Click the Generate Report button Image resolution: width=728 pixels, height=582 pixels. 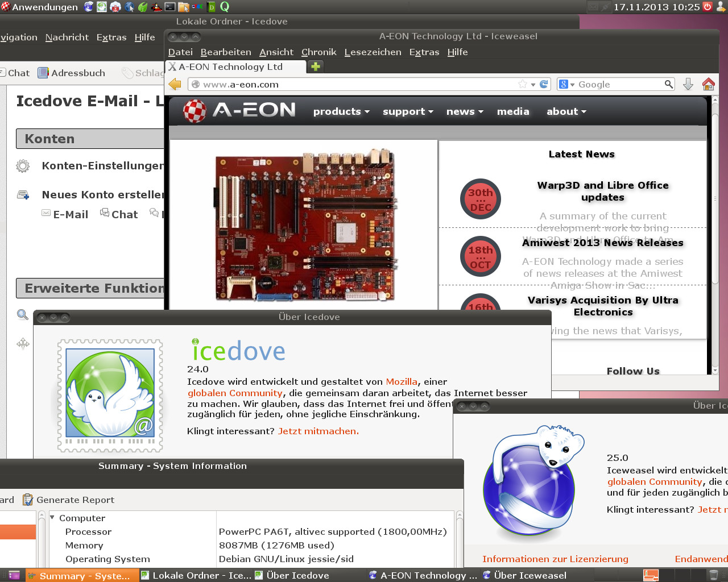pyautogui.click(x=69, y=500)
